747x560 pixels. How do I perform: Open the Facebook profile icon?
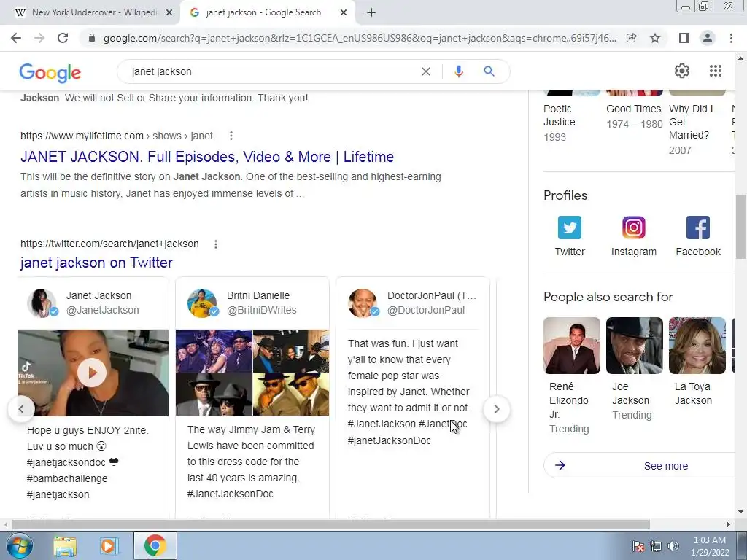pyautogui.click(x=698, y=227)
